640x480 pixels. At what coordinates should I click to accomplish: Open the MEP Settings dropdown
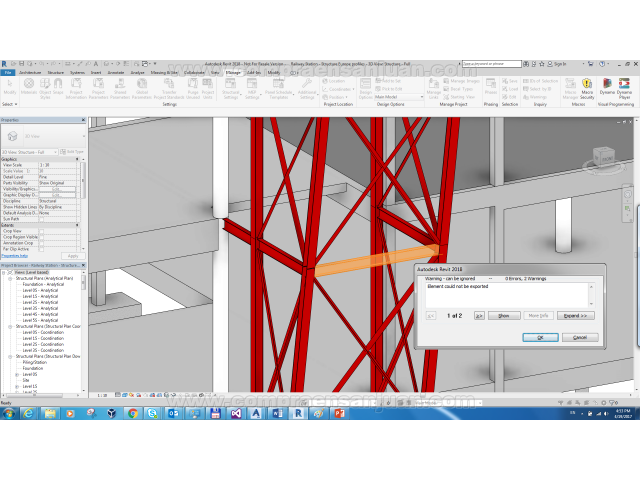click(x=252, y=87)
